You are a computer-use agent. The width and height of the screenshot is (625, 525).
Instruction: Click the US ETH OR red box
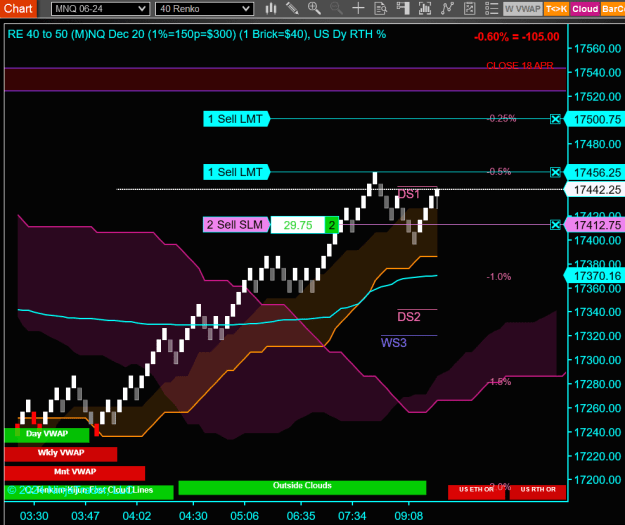tap(476, 492)
